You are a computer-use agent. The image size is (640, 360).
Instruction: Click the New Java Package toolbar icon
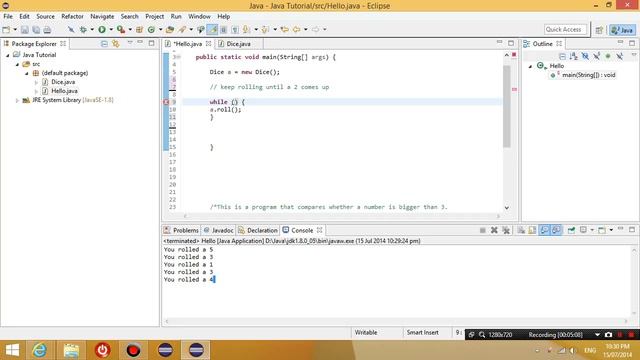139,29
